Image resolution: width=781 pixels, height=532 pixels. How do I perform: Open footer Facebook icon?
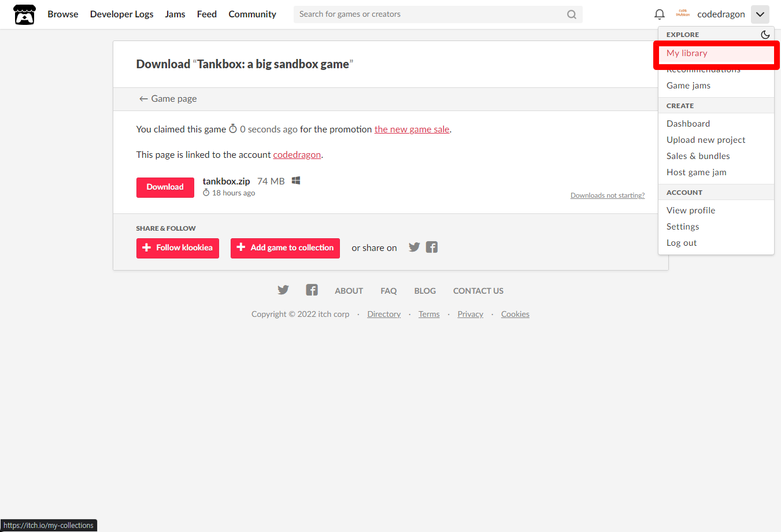coord(312,290)
